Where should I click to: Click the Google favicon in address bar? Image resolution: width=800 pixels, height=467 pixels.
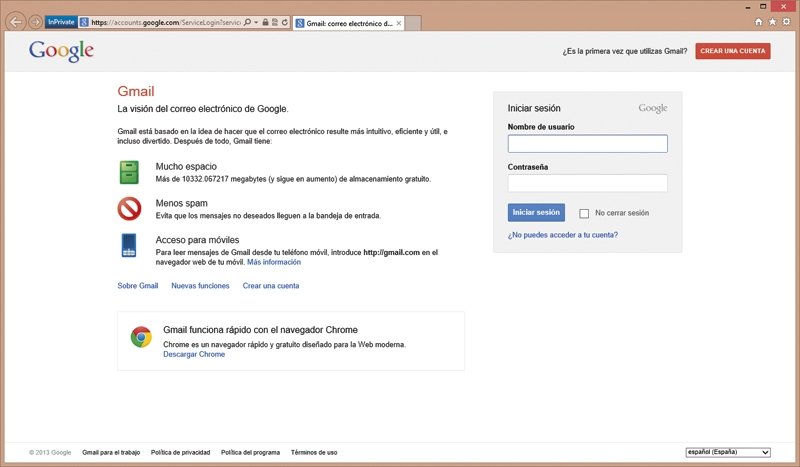click(x=84, y=22)
